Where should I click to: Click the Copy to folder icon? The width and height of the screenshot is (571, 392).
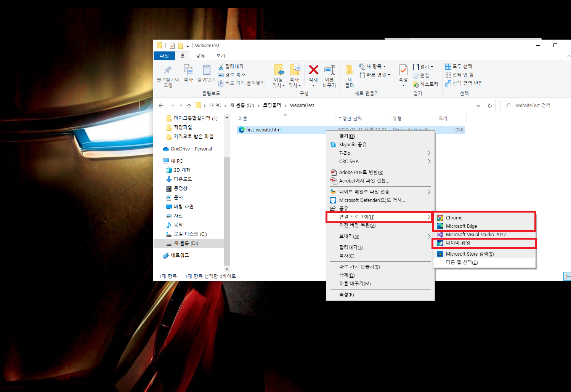295,70
